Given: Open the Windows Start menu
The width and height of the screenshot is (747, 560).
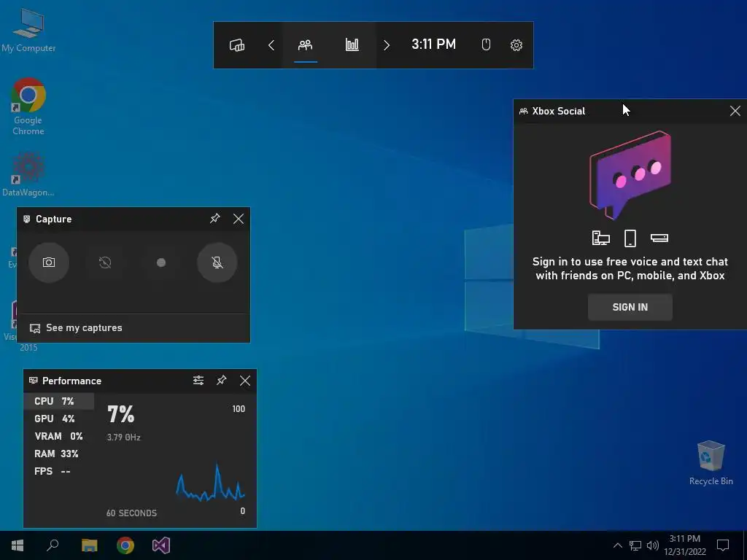Looking at the screenshot, I should pyautogui.click(x=18, y=545).
